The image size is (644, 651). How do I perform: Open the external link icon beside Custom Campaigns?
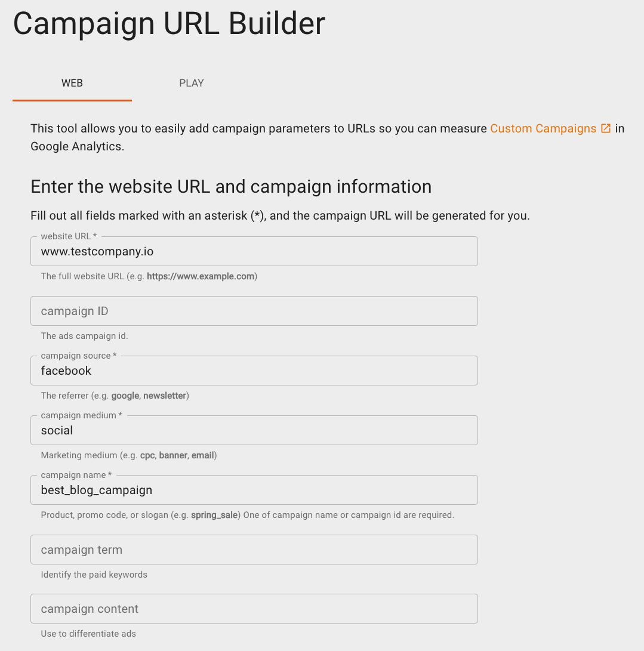[606, 128]
